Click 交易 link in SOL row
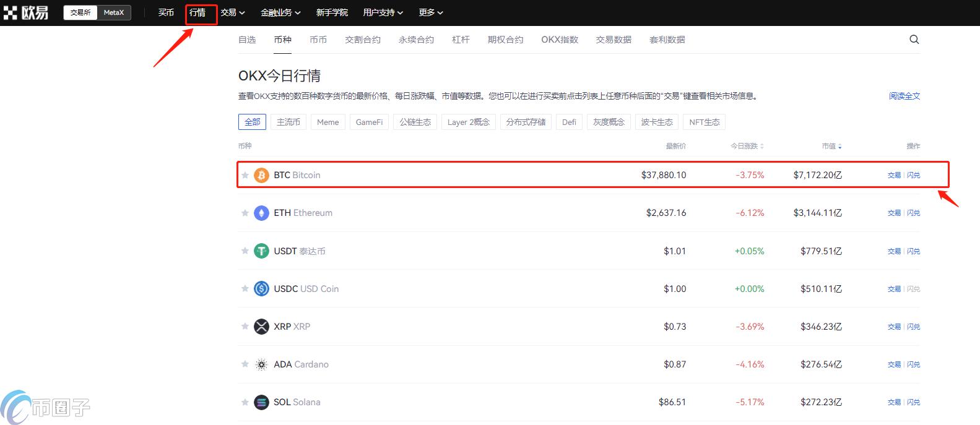The image size is (980, 425). 895,402
